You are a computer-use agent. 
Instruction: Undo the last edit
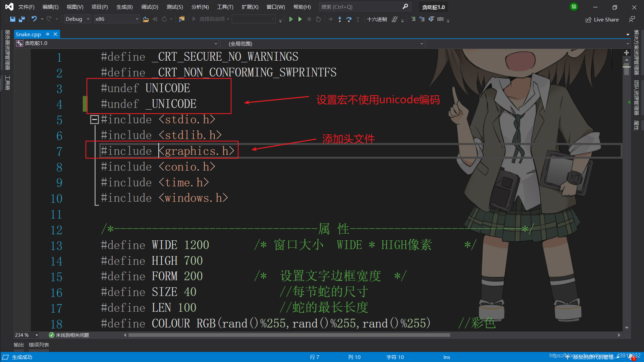34,19
